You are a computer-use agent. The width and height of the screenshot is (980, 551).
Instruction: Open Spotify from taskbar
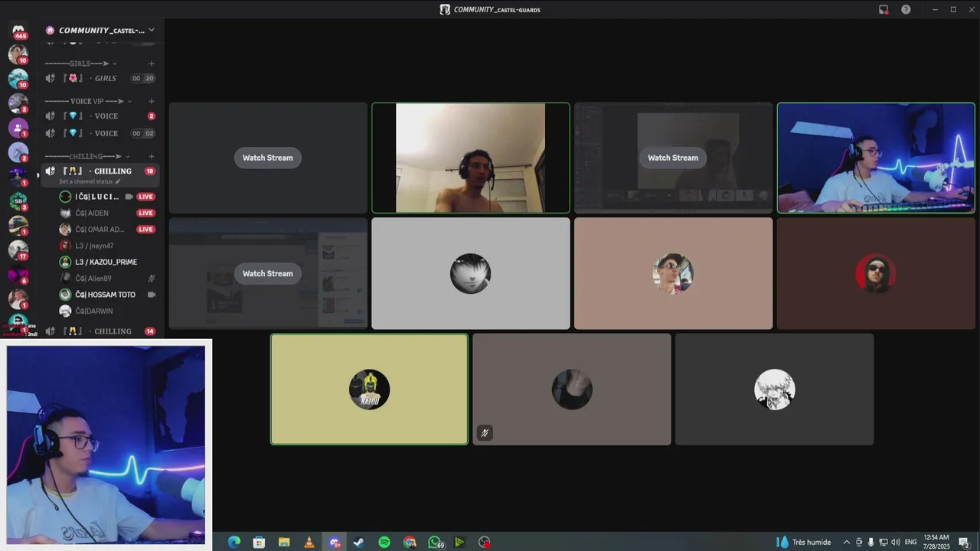click(x=384, y=542)
